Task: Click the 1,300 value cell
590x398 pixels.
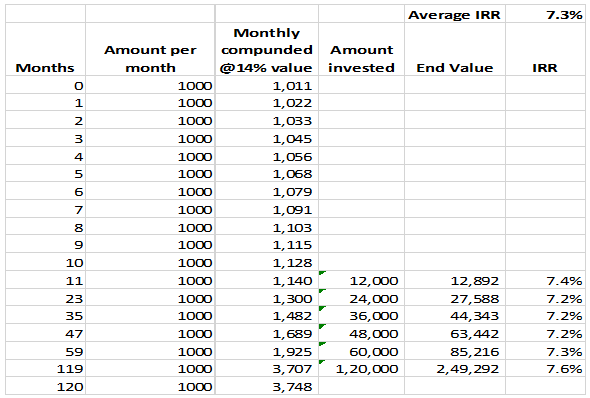Action: click(267, 298)
